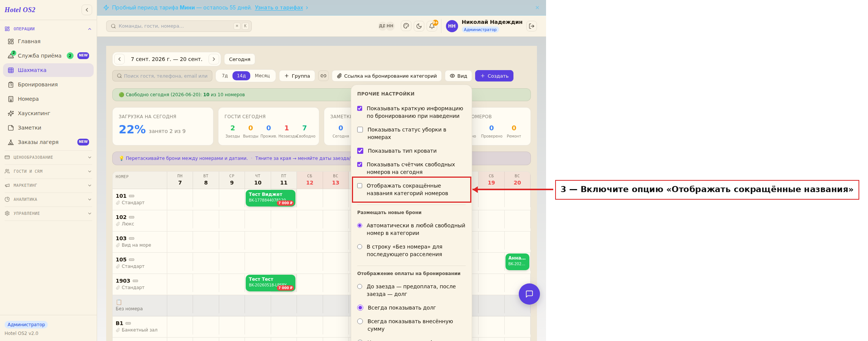The height and width of the screenshot is (341, 868).
Task: Open the color theme palette icon
Action: (x=406, y=26)
